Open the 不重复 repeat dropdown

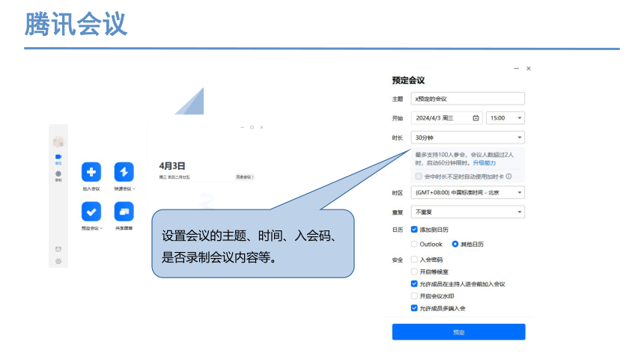pyautogui.click(x=468, y=212)
